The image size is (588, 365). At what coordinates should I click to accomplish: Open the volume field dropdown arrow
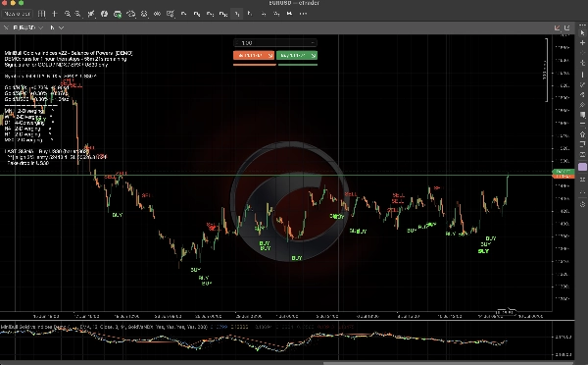[x=313, y=43]
